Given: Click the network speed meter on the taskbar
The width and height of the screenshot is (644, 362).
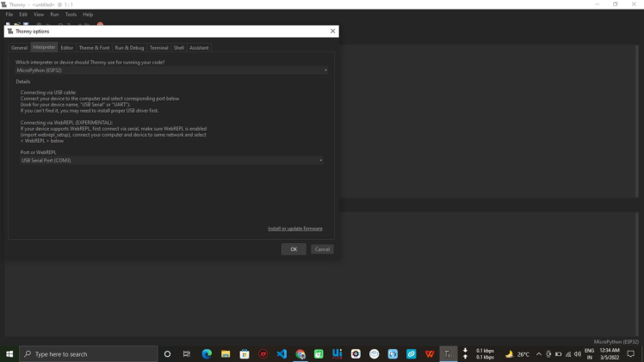Looking at the screenshot, I should [x=479, y=353].
